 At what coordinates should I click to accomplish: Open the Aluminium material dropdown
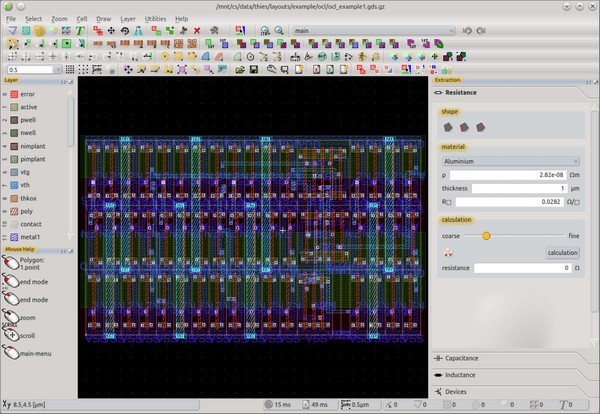[510, 160]
